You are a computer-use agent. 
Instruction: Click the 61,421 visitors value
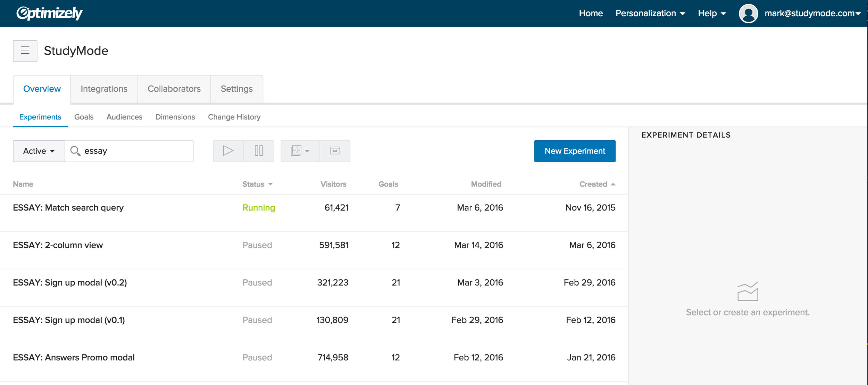tap(336, 208)
